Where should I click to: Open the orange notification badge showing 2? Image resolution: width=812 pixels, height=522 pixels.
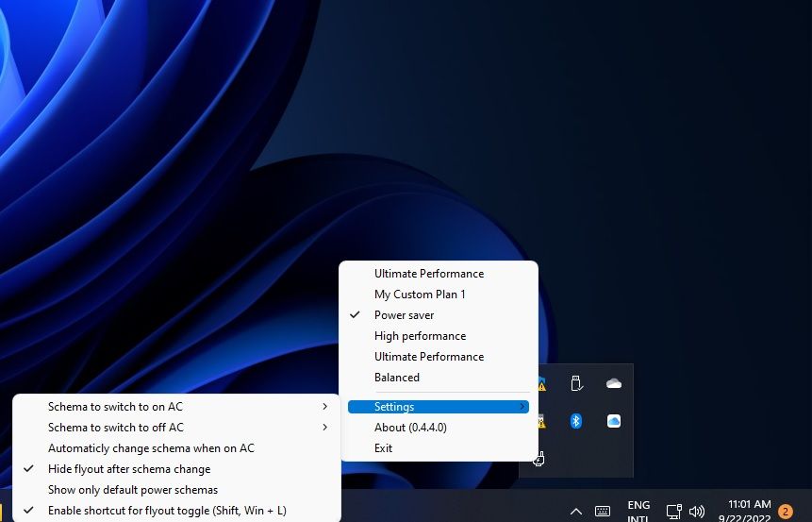785,512
